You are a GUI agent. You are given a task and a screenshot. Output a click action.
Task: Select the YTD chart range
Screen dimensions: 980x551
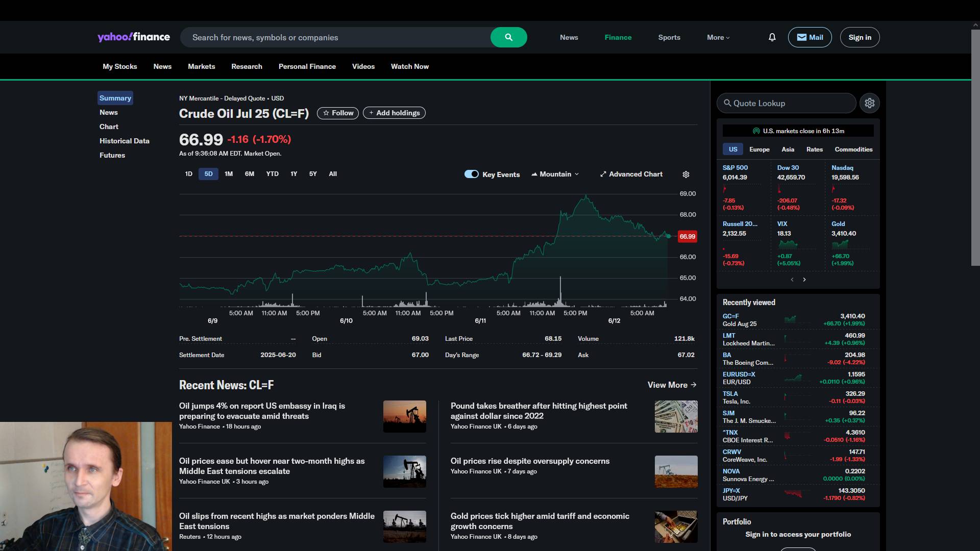click(x=272, y=174)
